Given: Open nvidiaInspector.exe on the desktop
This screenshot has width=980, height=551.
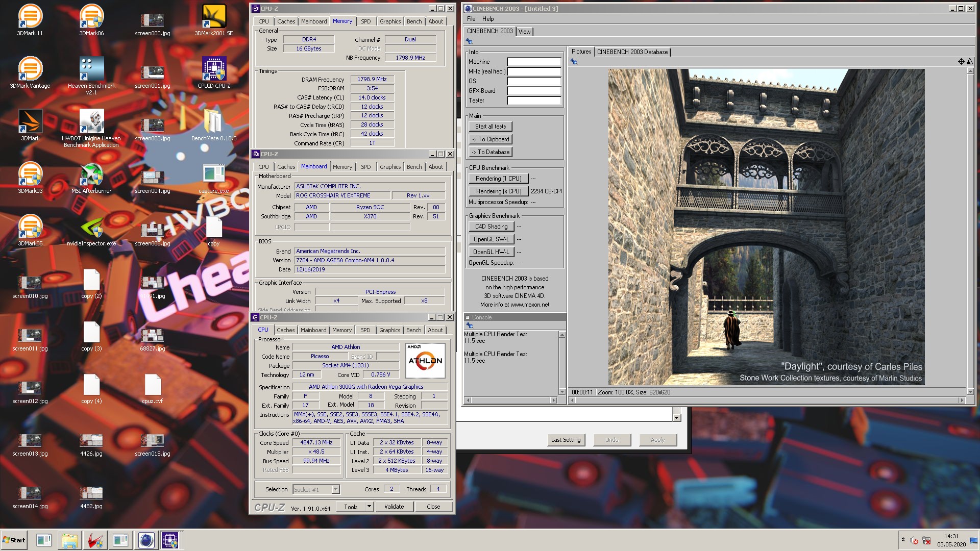Looking at the screenshot, I should click(x=91, y=230).
